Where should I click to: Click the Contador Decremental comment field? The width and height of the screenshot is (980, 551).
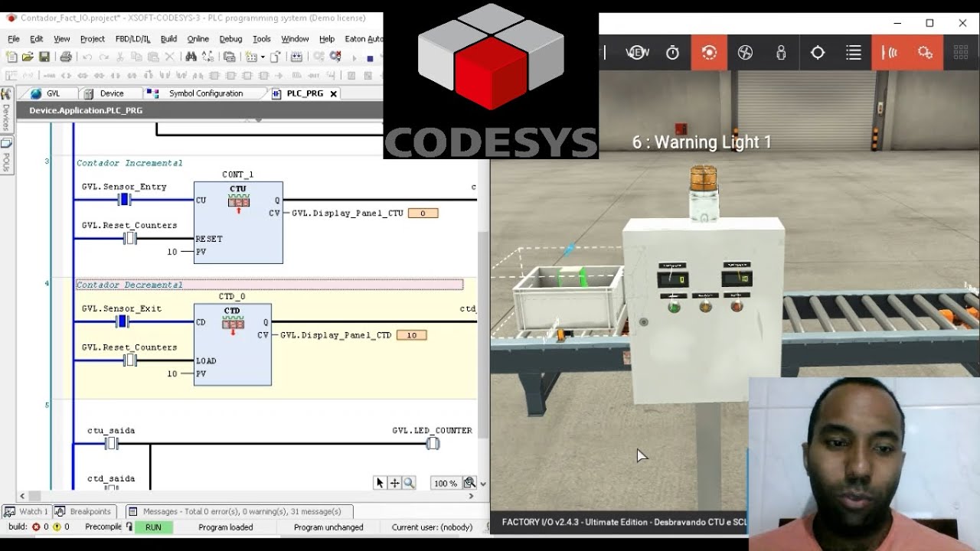pyautogui.click(x=269, y=285)
